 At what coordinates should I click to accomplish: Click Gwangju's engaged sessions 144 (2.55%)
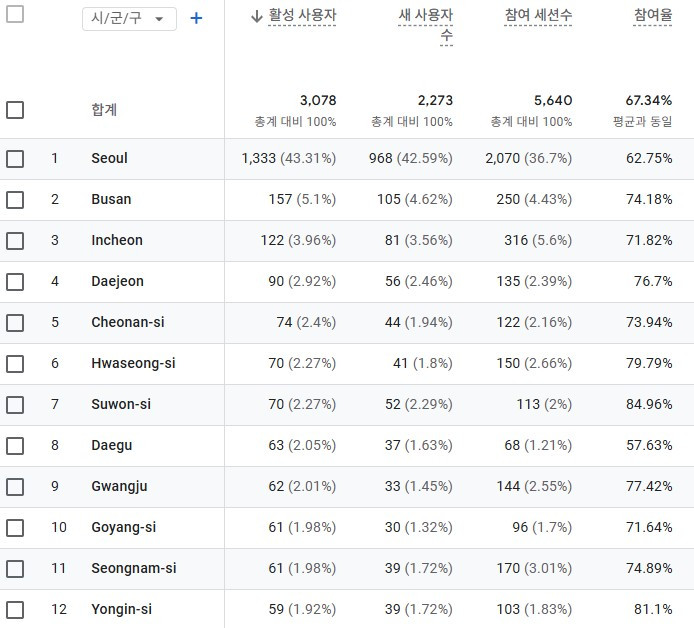pyautogui.click(x=534, y=486)
